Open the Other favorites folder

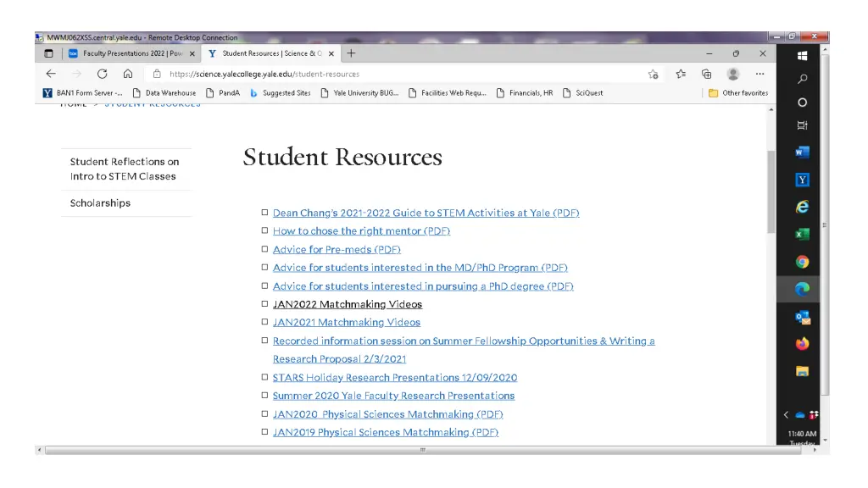coord(738,93)
